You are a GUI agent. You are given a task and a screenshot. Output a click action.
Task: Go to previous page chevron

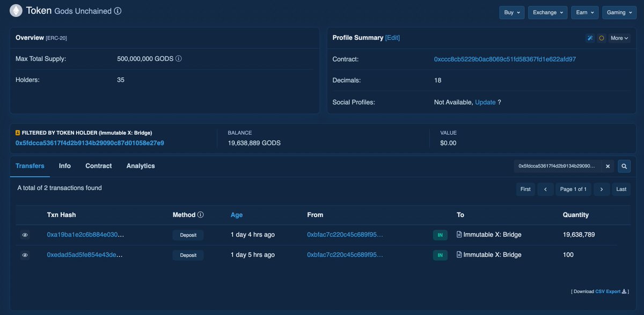click(545, 189)
